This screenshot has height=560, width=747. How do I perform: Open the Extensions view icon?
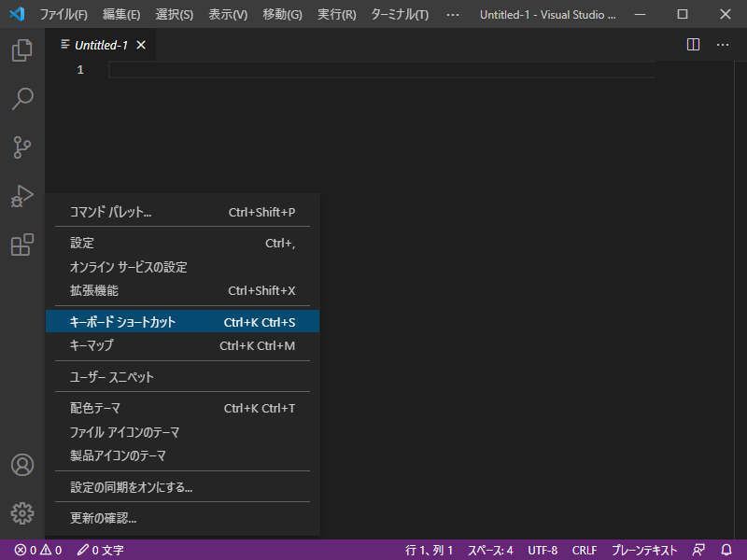(x=21, y=245)
